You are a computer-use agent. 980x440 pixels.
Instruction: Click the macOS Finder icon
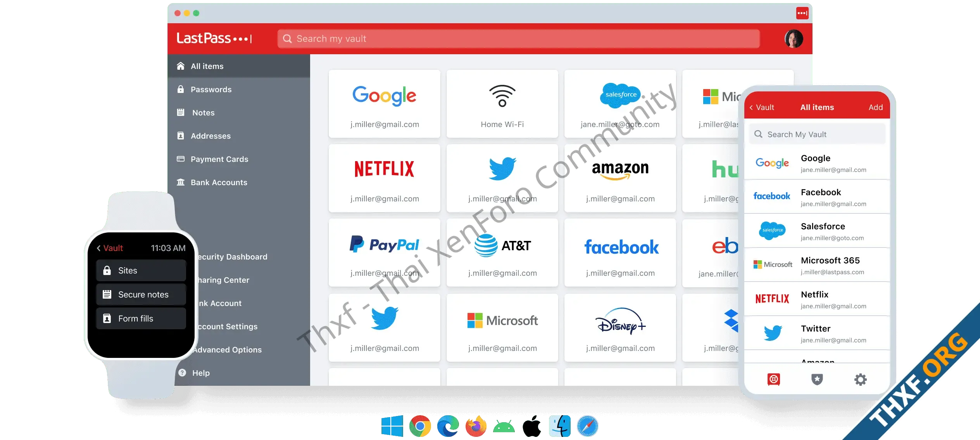point(560,426)
